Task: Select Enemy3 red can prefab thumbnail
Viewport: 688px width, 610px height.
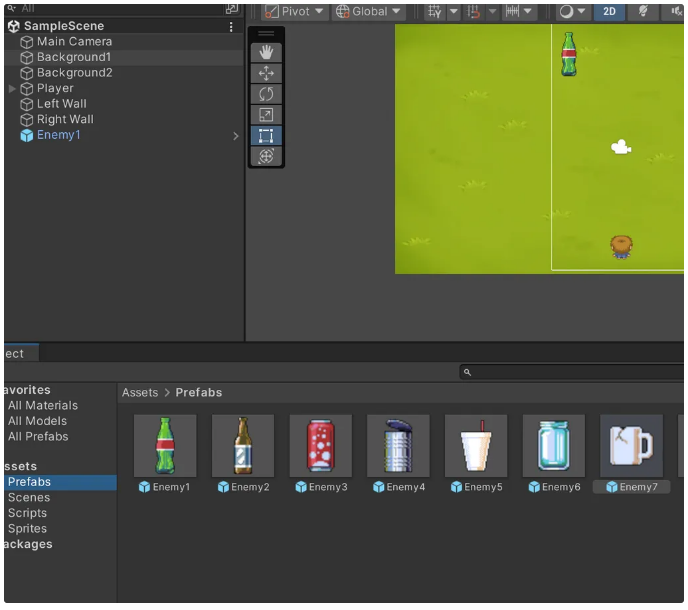Action: [x=320, y=446]
